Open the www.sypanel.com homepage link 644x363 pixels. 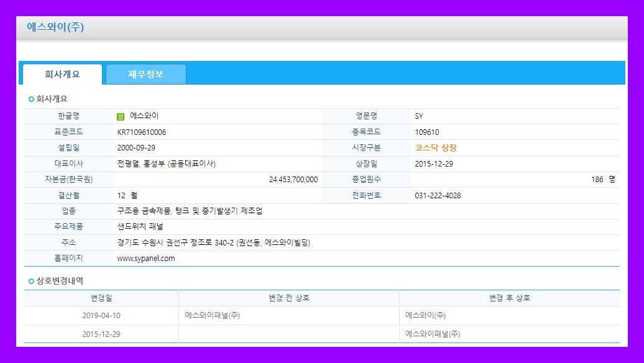pyautogui.click(x=146, y=259)
